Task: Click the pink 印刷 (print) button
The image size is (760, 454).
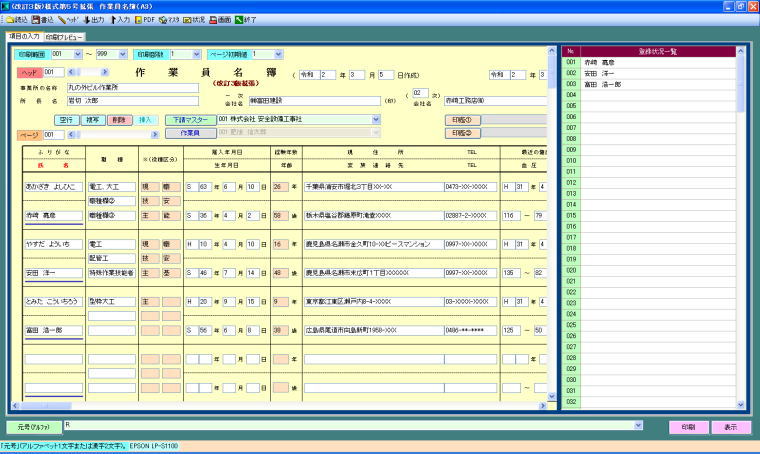Action: point(688,427)
